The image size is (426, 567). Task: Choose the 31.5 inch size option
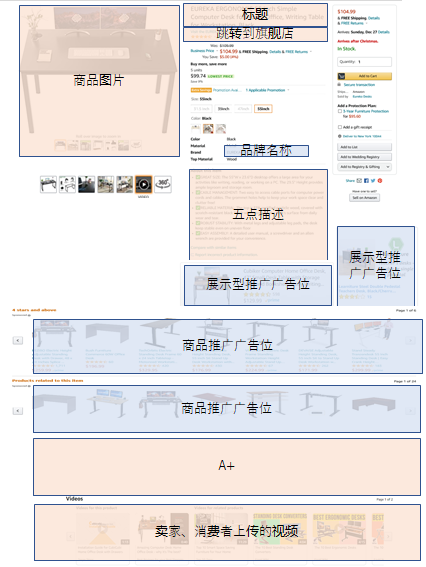coord(201,109)
